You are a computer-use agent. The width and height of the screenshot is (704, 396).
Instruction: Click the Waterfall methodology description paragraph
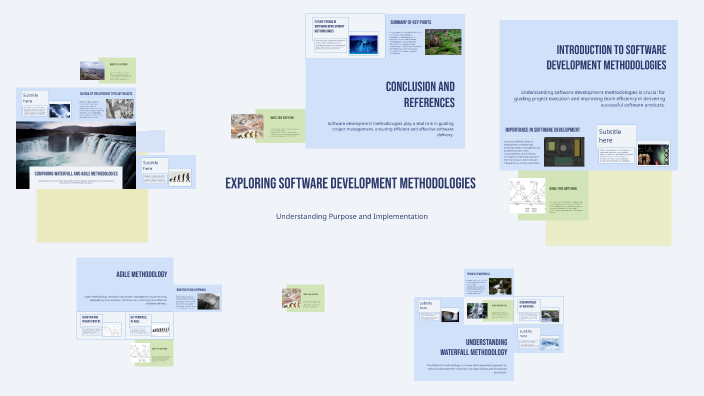pos(466,369)
